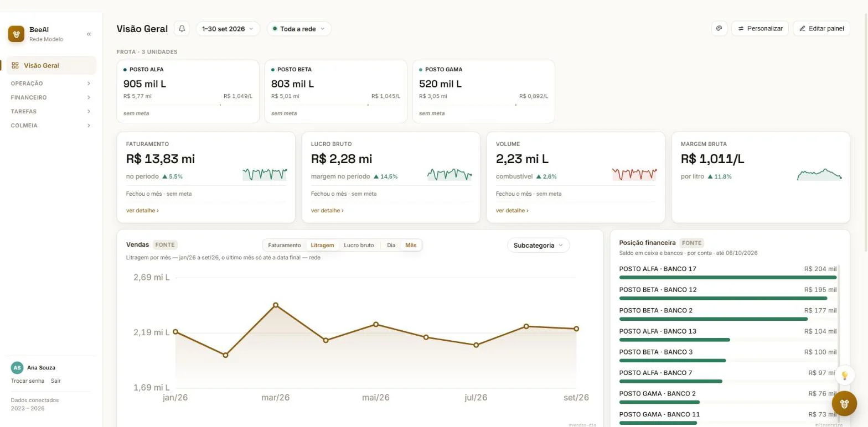Screen dimensions: 868x427
Task: Expand the OPERAÇÃO sidebar section
Action: coord(51,84)
